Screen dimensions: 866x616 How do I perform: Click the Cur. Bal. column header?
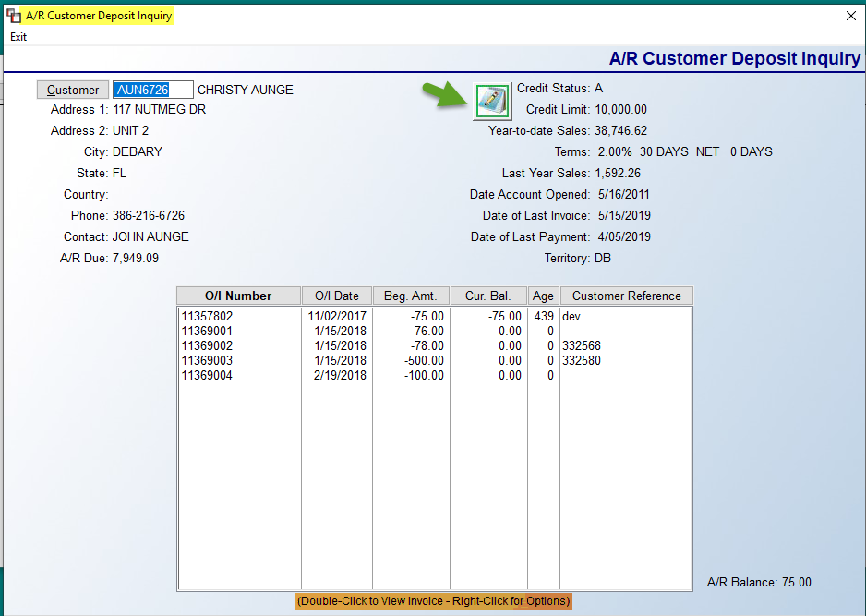point(488,296)
